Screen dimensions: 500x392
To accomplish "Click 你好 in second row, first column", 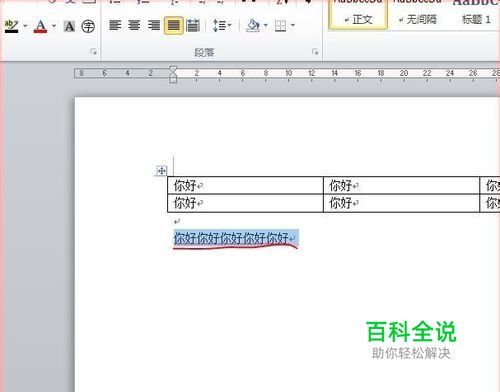I will point(184,203).
